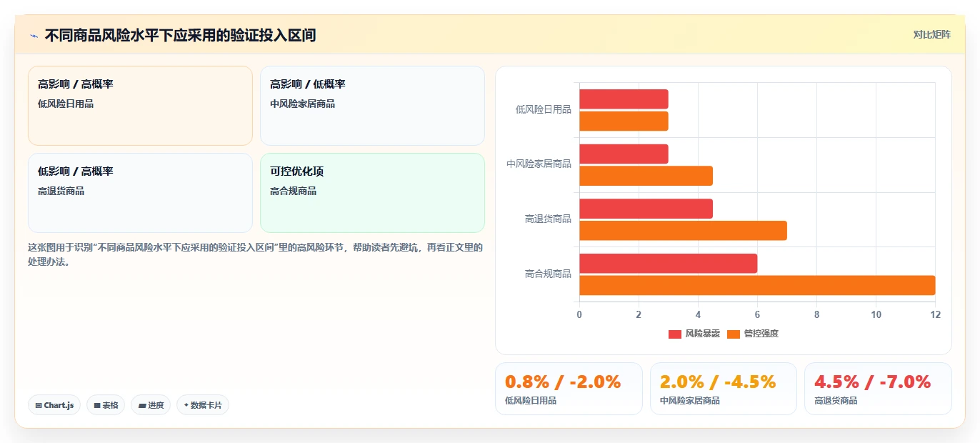
Task: Click the lightning icon beside the title
Action: [34, 36]
